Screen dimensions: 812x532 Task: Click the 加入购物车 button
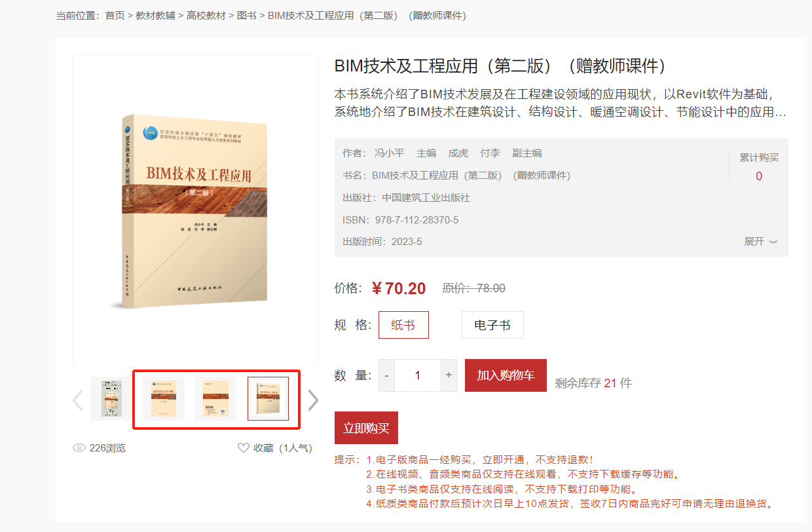[506, 375]
